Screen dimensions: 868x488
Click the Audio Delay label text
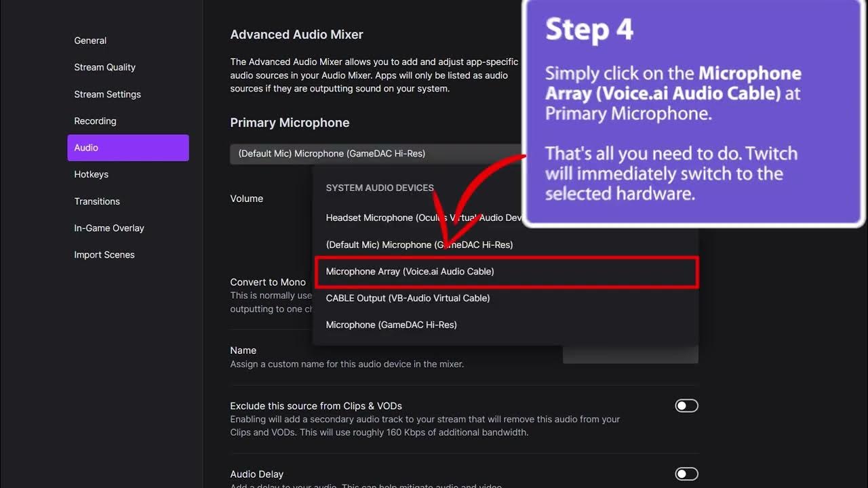[x=257, y=474]
